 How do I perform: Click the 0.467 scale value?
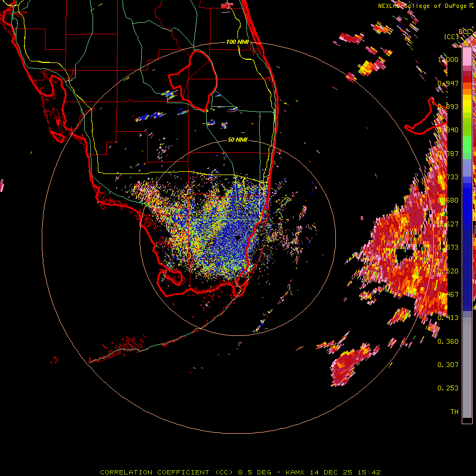448,295
